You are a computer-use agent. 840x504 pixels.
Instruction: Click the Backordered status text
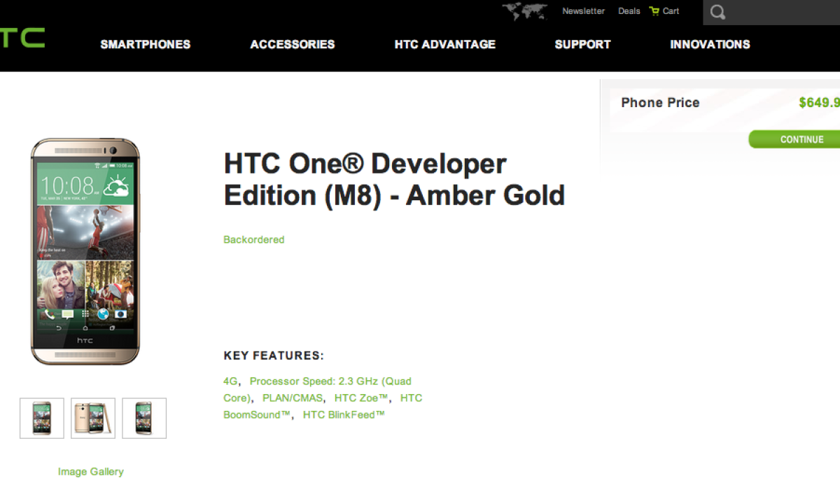point(253,239)
